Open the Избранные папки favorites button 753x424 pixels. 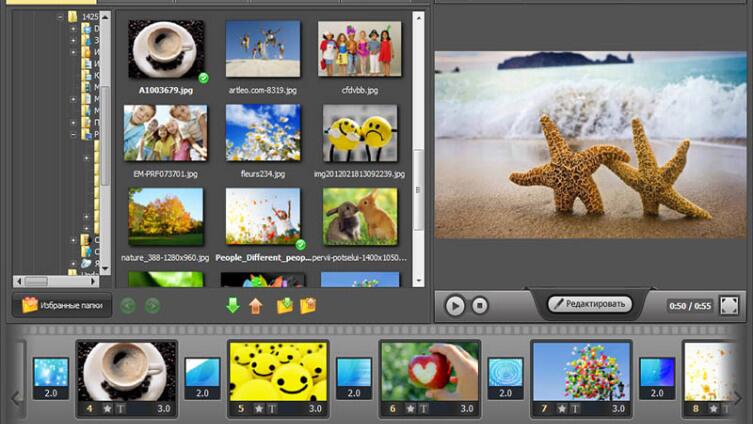click(60, 305)
